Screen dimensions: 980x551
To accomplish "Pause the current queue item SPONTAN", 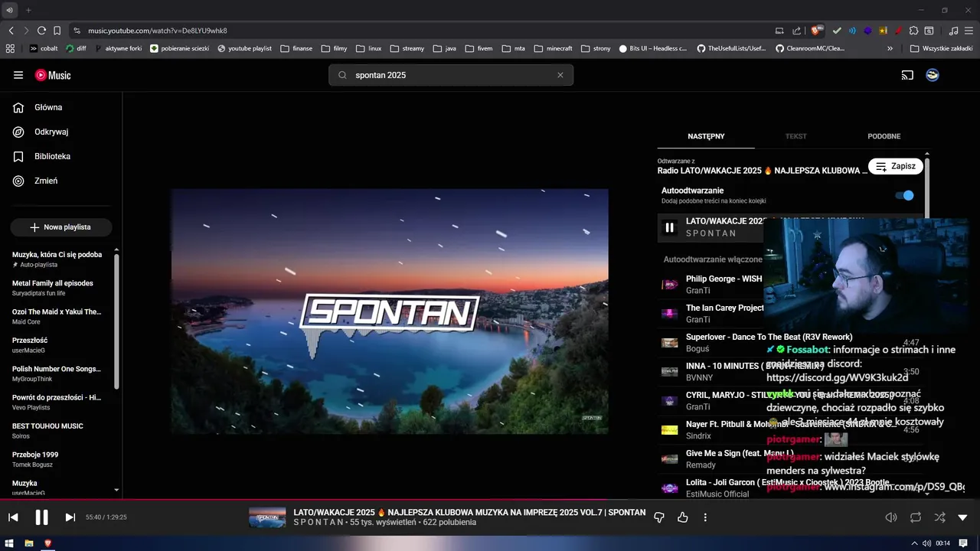I will [670, 227].
